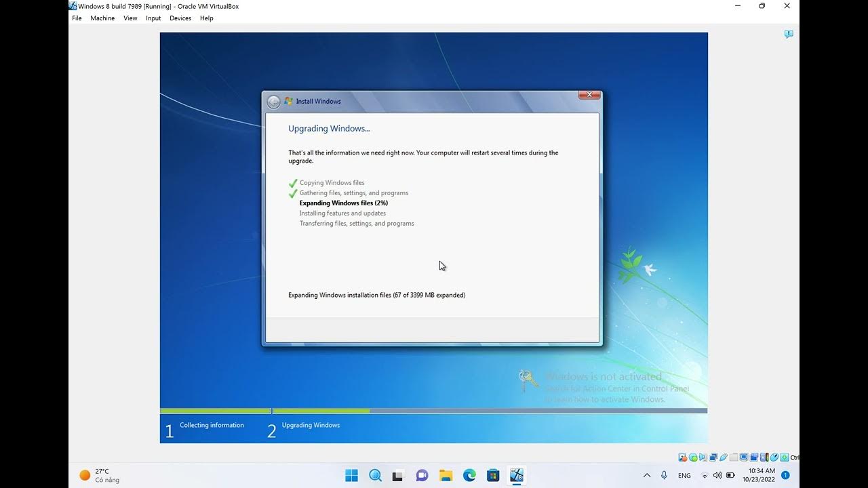Image resolution: width=868 pixels, height=488 pixels.
Task: Click the mouse integration status icon
Action: point(774,457)
